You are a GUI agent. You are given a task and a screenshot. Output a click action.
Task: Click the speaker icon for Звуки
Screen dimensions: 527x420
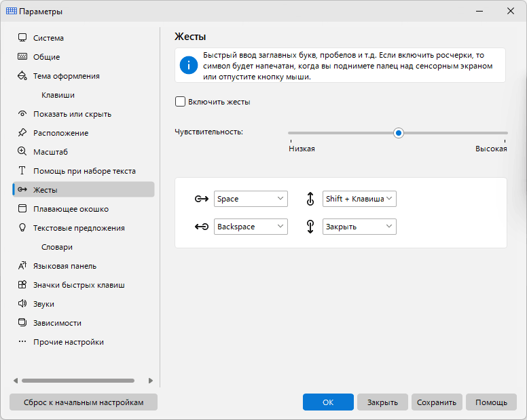[22, 303]
